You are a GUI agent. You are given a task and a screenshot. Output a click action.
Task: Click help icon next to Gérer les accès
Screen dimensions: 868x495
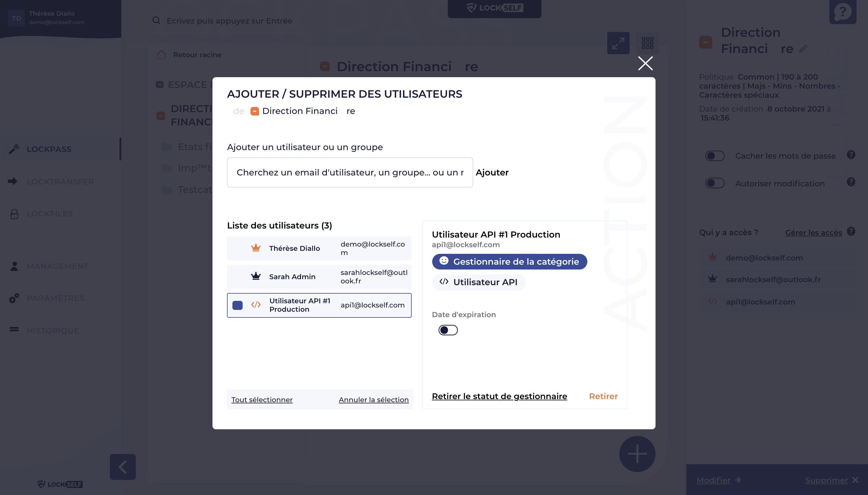click(x=851, y=232)
